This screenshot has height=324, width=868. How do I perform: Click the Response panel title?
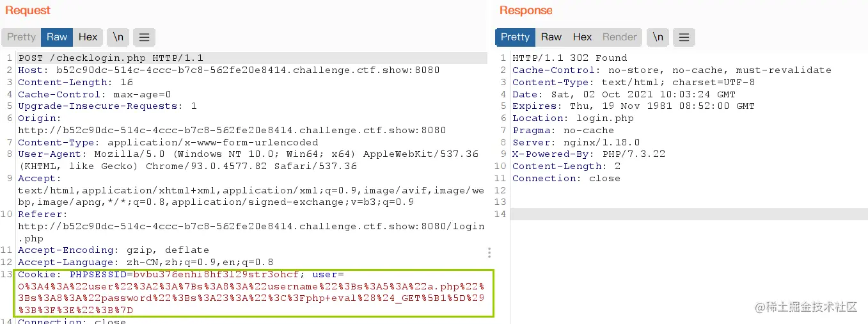[526, 10]
